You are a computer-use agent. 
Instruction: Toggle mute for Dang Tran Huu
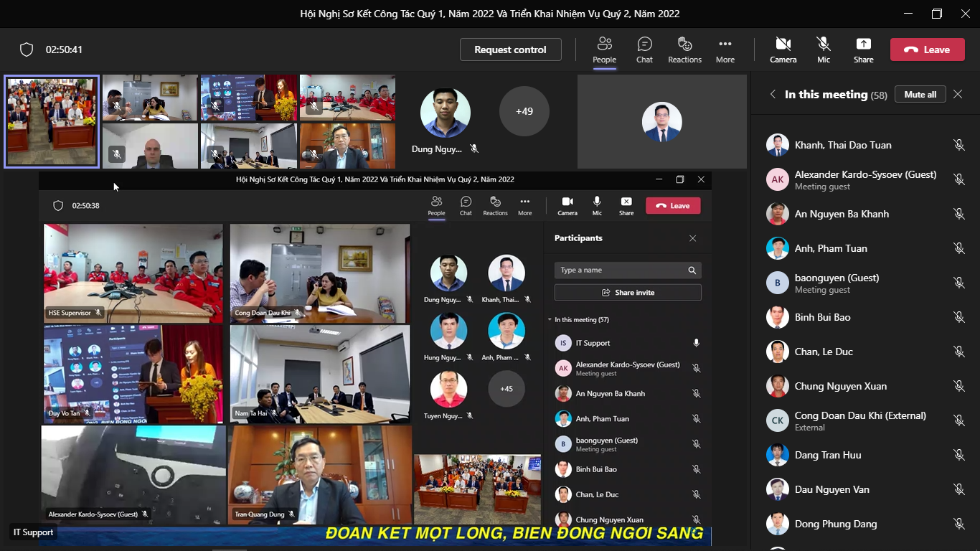coord(958,455)
